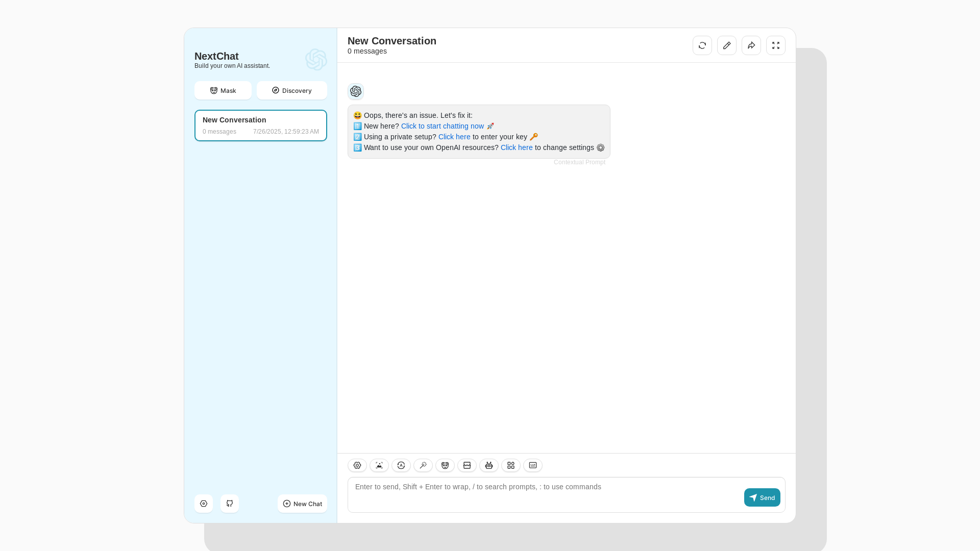Select New Conversation item in sidebar list
The width and height of the screenshot is (980, 551).
click(x=261, y=126)
